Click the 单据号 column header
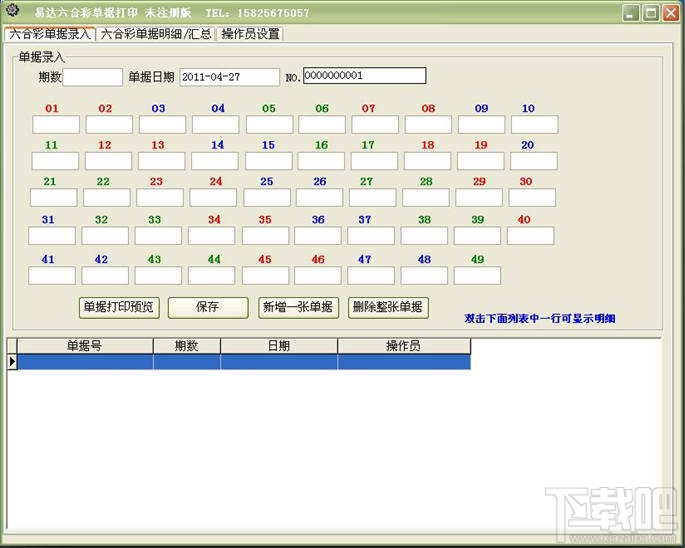Viewport: 685px width, 548px height. (x=85, y=346)
